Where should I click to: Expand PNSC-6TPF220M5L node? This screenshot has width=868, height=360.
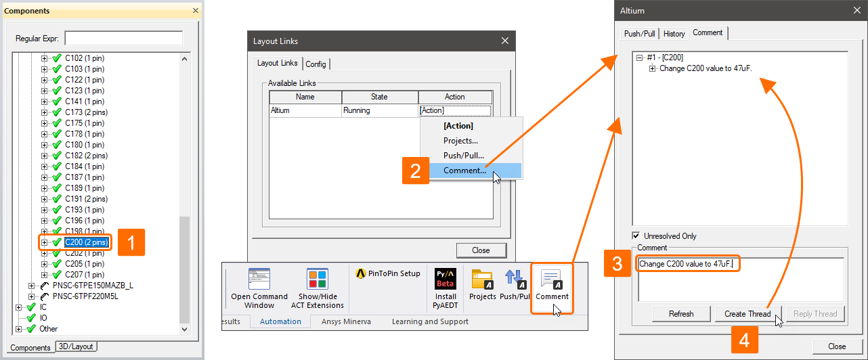[32, 296]
